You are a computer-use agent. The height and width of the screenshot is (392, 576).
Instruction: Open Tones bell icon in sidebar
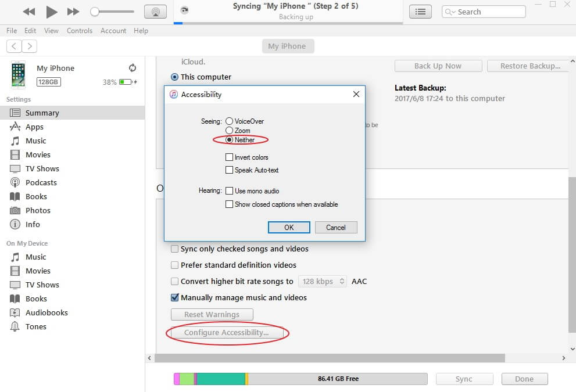click(15, 326)
